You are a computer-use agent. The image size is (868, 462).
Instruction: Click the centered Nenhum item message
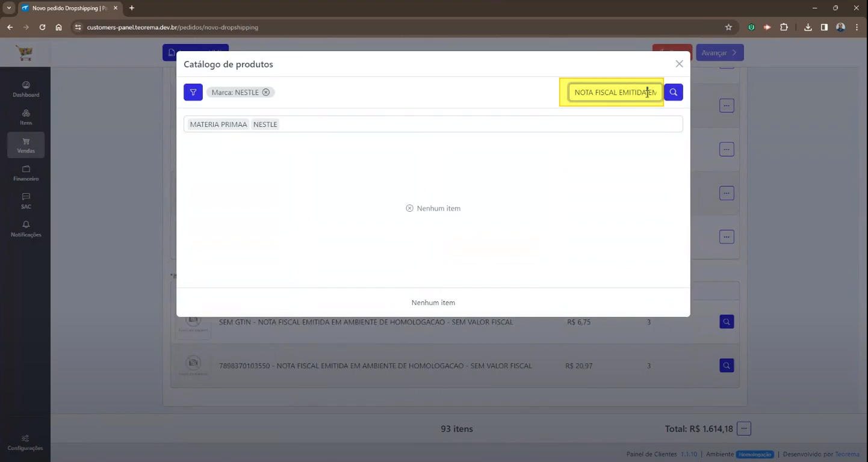click(433, 208)
